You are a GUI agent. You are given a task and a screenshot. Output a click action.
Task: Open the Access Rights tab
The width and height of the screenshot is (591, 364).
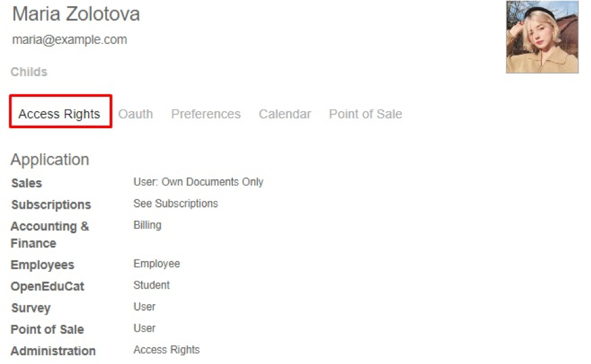59,114
